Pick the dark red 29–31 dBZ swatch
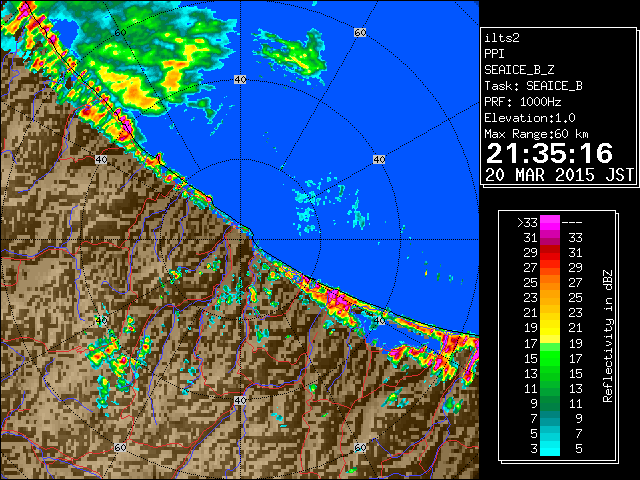The height and width of the screenshot is (480, 640). (550, 253)
